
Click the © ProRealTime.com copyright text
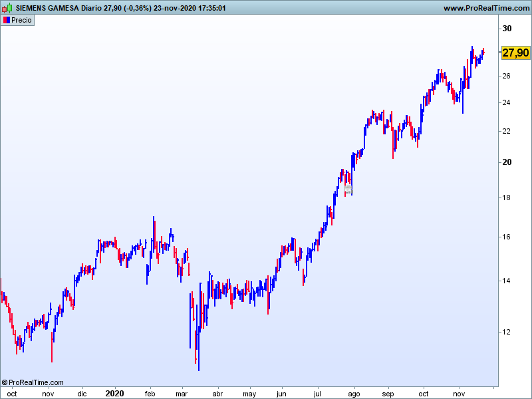(x=33, y=382)
